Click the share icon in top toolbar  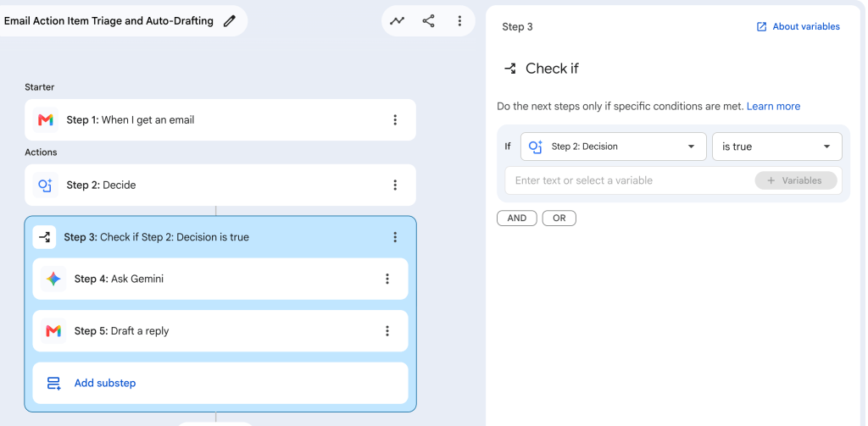click(x=428, y=21)
